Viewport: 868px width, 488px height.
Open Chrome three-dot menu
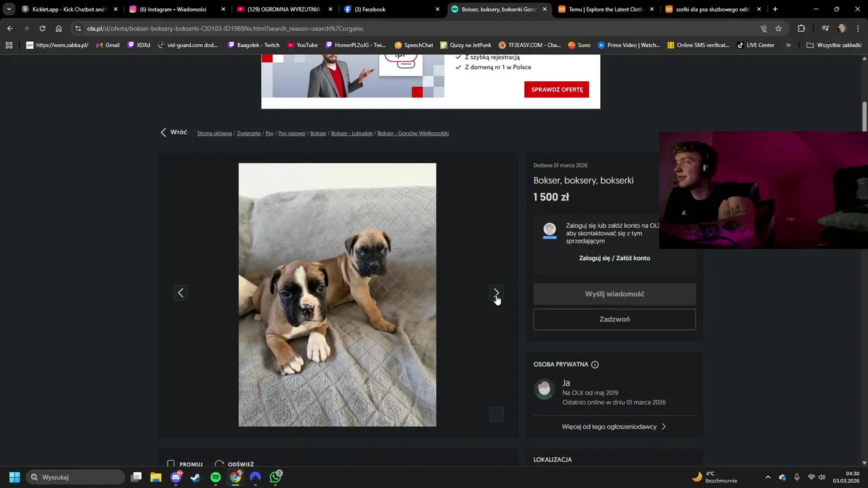point(859,28)
